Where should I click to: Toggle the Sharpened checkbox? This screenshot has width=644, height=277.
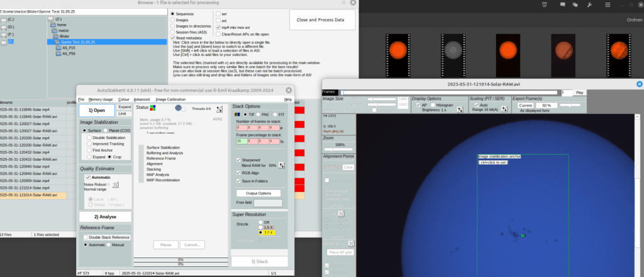pyautogui.click(x=238, y=160)
